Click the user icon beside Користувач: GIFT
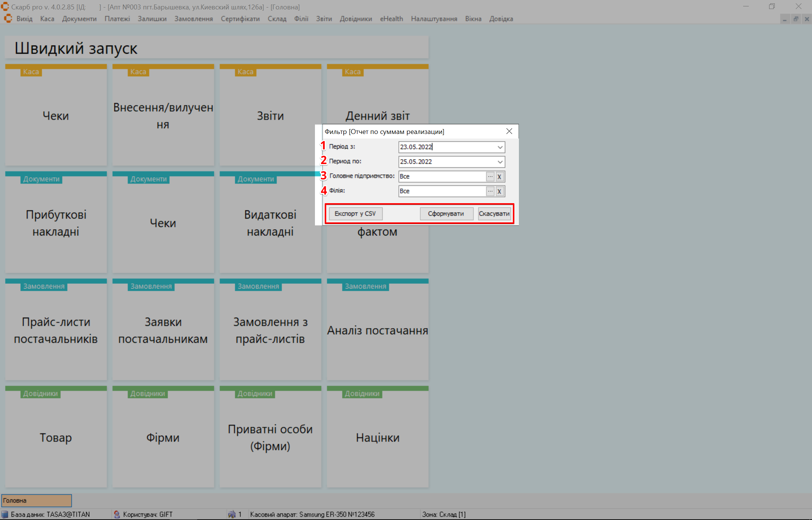The height and width of the screenshot is (520, 812). [x=117, y=514]
